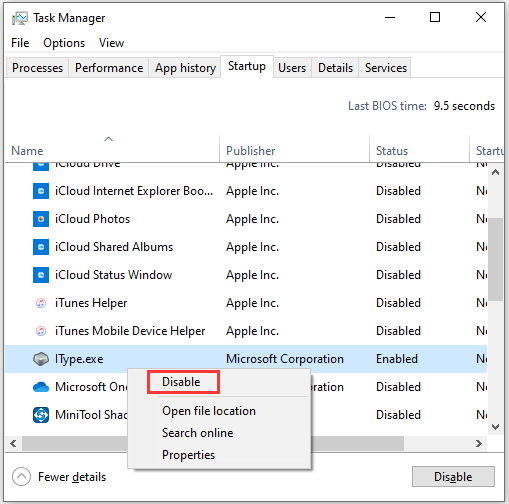The image size is (509, 504).
Task: Click the Enabled status of IType.exe
Action: 397,359
